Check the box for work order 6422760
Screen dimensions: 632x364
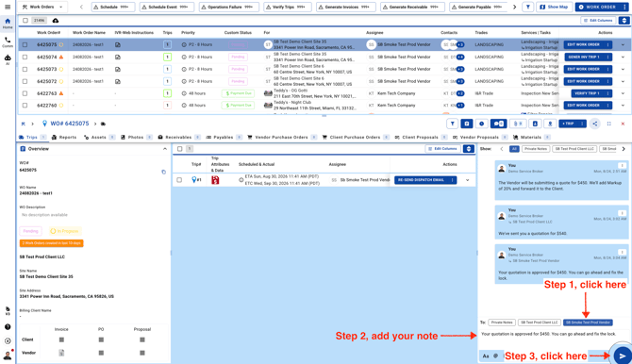click(25, 106)
